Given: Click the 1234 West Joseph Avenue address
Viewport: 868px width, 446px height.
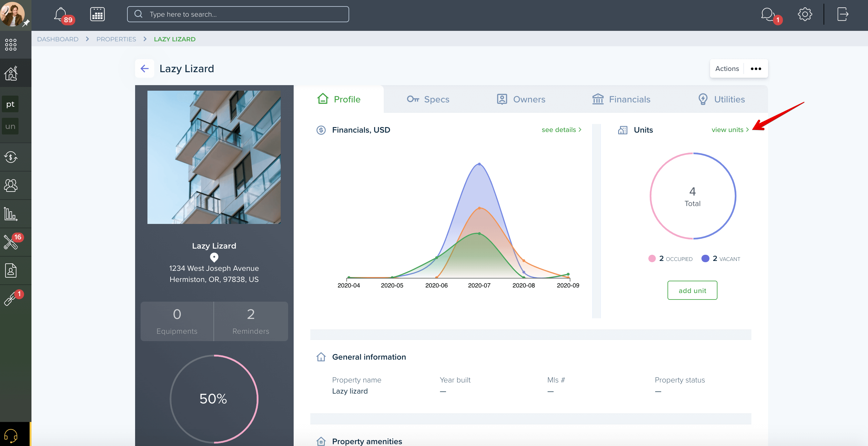Looking at the screenshot, I should (x=214, y=268).
